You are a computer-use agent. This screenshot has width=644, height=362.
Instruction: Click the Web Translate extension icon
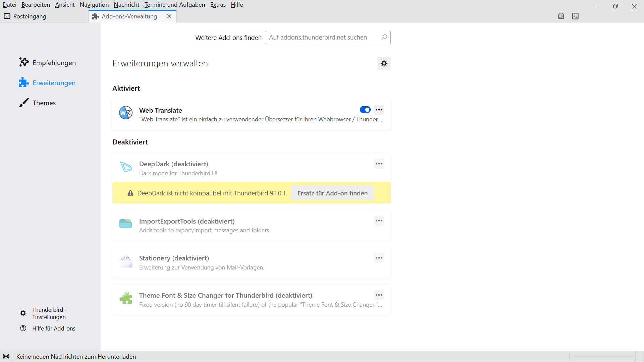pos(126,113)
